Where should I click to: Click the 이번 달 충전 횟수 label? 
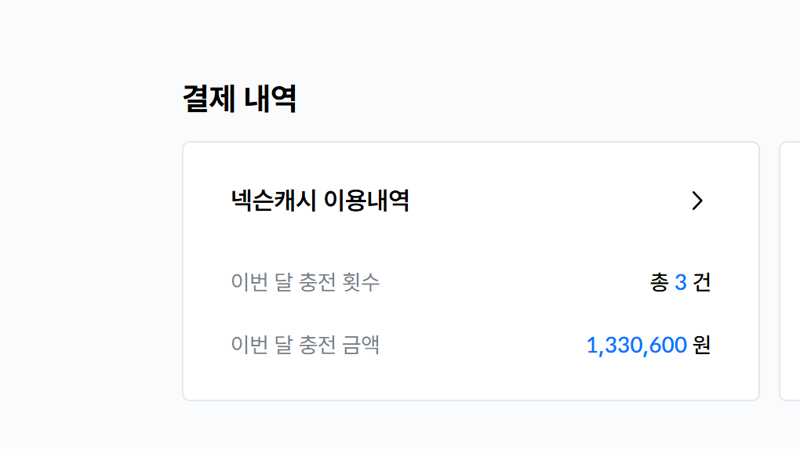305,282
